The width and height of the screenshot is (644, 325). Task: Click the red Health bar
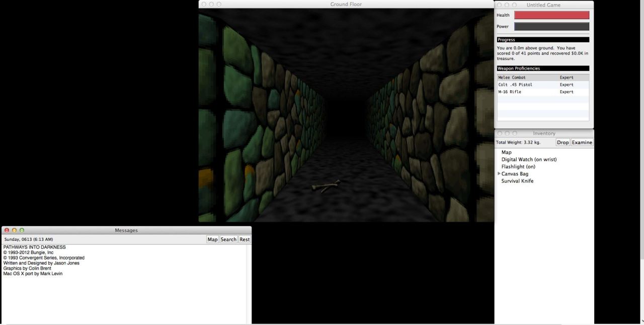(x=551, y=15)
